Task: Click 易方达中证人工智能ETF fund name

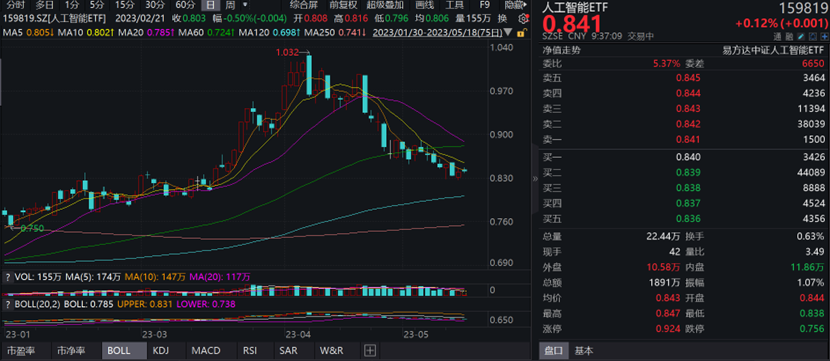Action: pyautogui.click(x=774, y=51)
